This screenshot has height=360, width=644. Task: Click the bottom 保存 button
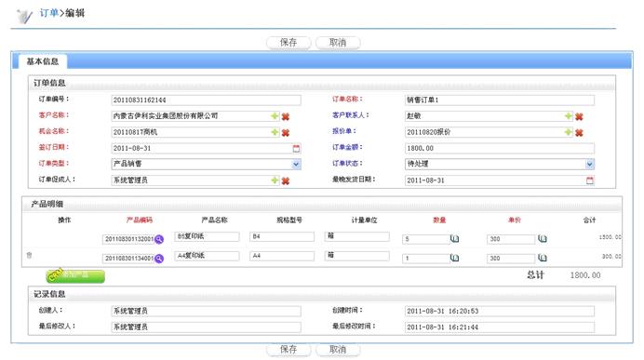[288, 350]
